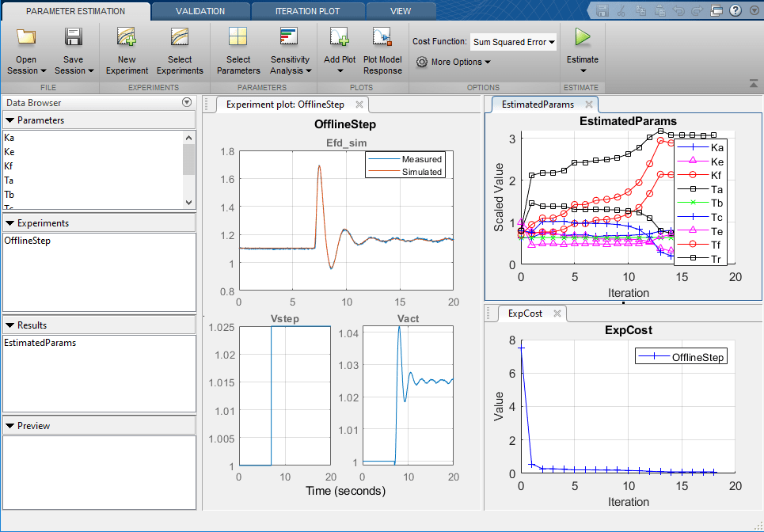
Task: Collapse the Parameters section in Data Browser
Action: [x=9, y=120]
